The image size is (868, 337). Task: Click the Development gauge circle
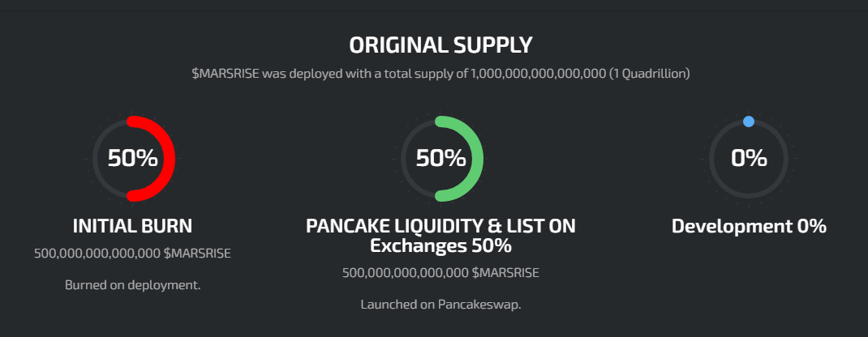[x=749, y=159]
